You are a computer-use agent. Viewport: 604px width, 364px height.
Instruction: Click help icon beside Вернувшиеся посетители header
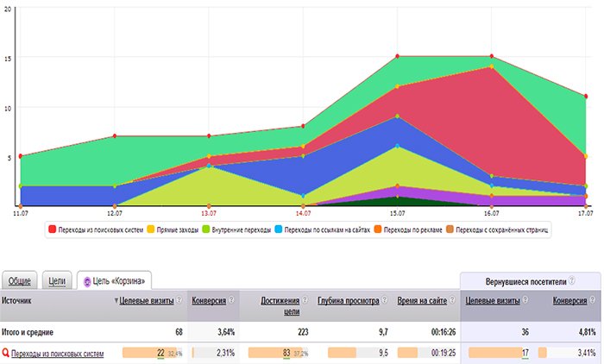(x=572, y=281)
